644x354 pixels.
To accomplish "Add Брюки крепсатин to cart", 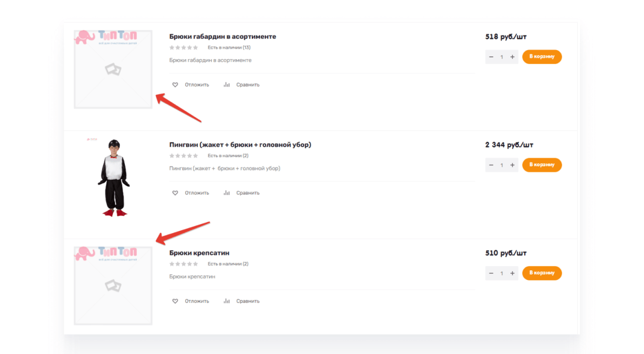I will [542, 273].
